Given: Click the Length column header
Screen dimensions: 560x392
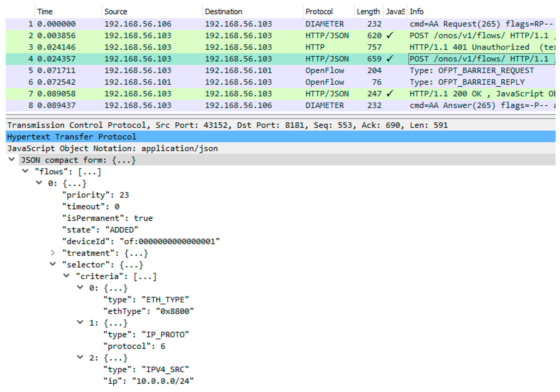Looking at the screenshot, I should coord(368,11).
